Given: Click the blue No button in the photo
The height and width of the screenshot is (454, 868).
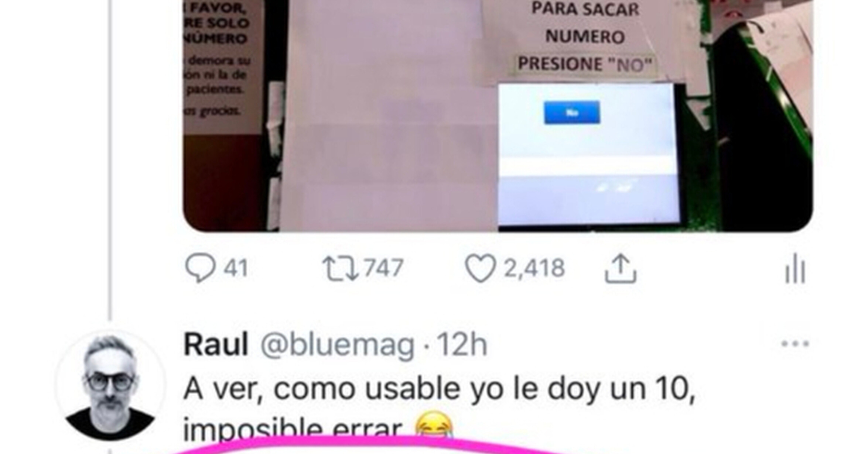Looking at the screenshot, I should (572, 113).
